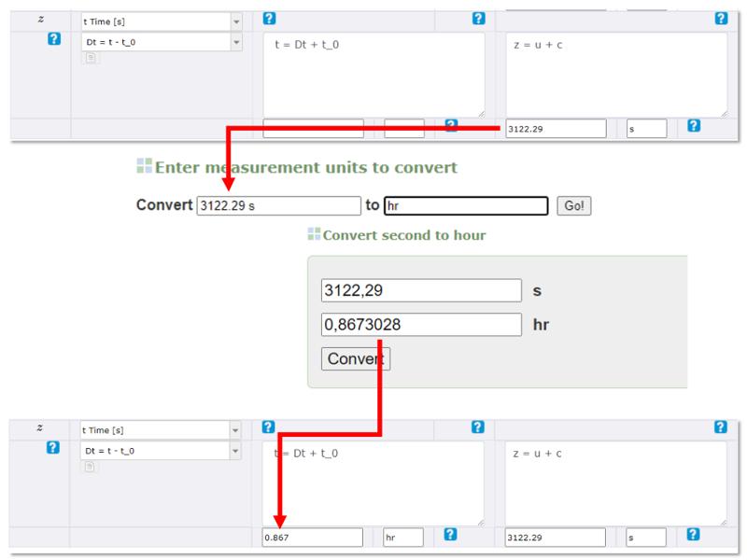Click lower panel's 3122.29 value field
This screenshot has width=747, height=560.
click(x=555, y=538)
